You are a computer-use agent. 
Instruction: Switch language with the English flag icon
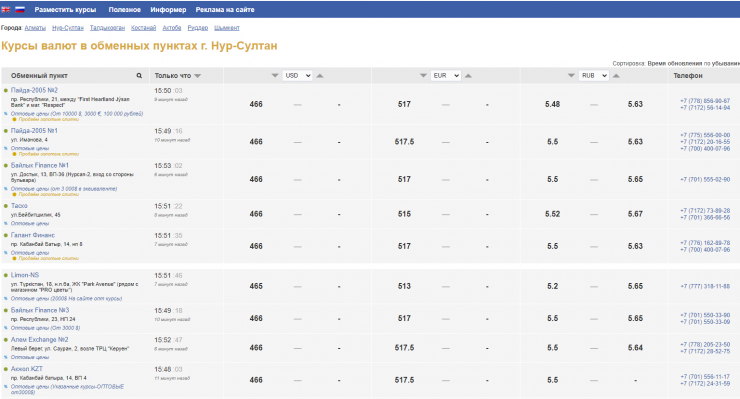pos(6,9)
